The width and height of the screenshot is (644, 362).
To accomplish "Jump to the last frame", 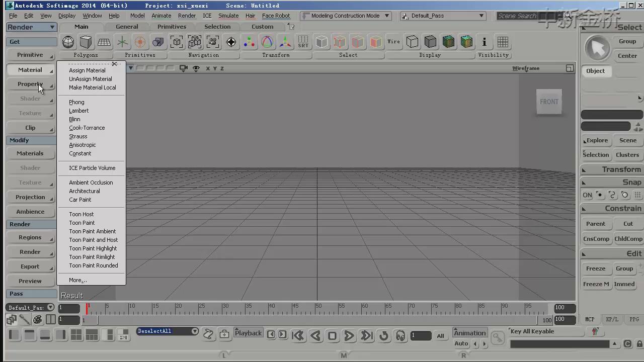I will tap(367, 335).
